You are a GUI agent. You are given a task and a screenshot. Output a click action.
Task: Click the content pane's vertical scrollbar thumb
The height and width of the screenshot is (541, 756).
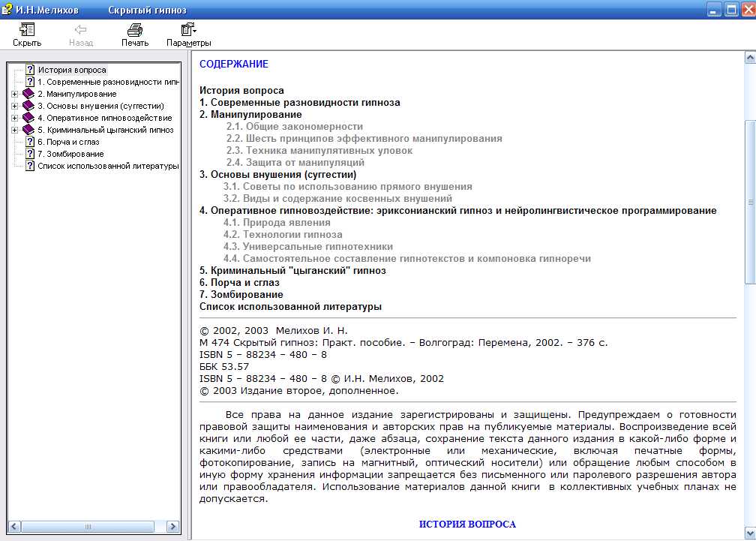coord(750,202)
